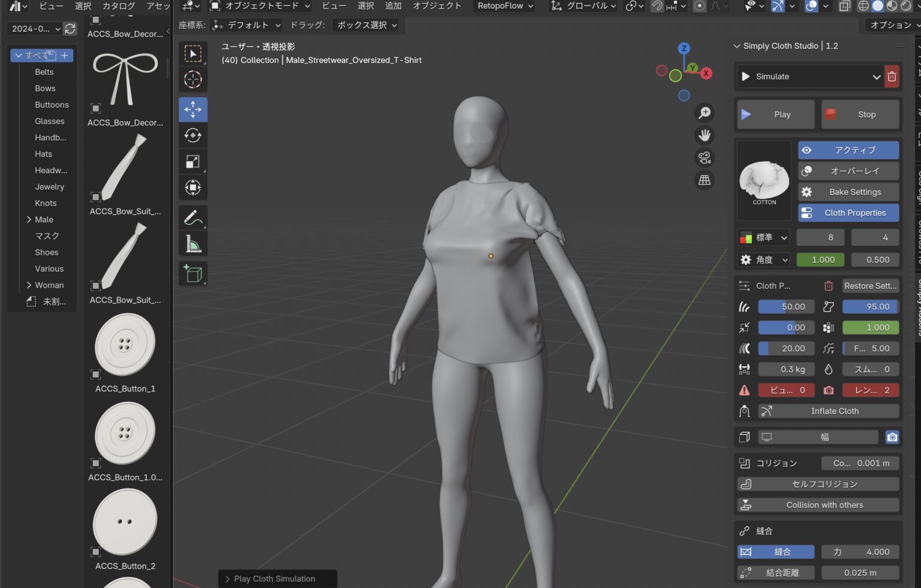Click the toggle camera view icon
921x588 pixels.
705,158
